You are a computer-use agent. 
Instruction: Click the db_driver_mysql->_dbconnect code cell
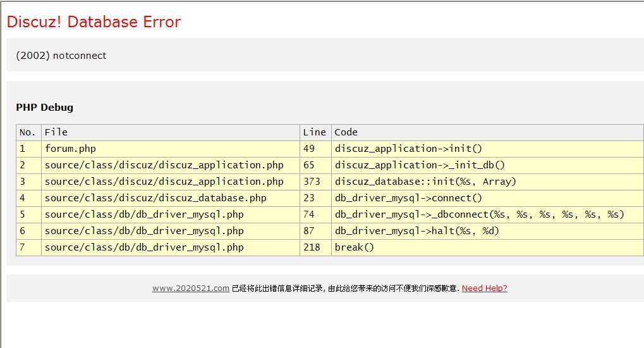pos(487,214)
